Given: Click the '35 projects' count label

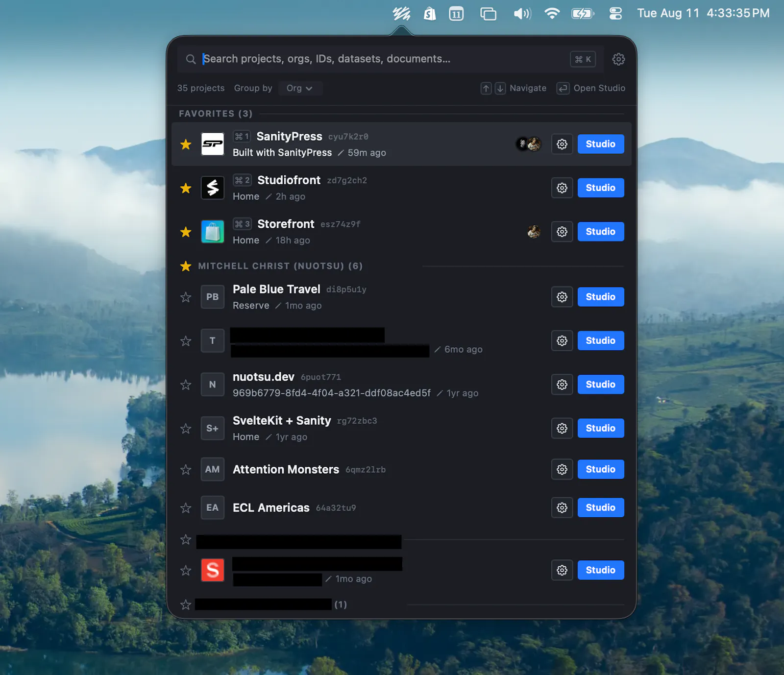Looking at the screenshot, I should [201, 88].
